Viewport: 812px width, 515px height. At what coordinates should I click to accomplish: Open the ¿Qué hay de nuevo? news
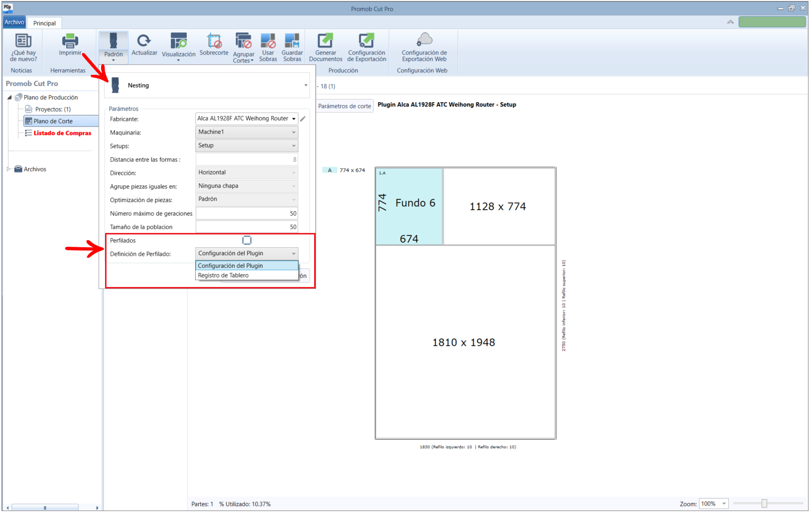tap(23, 48)
